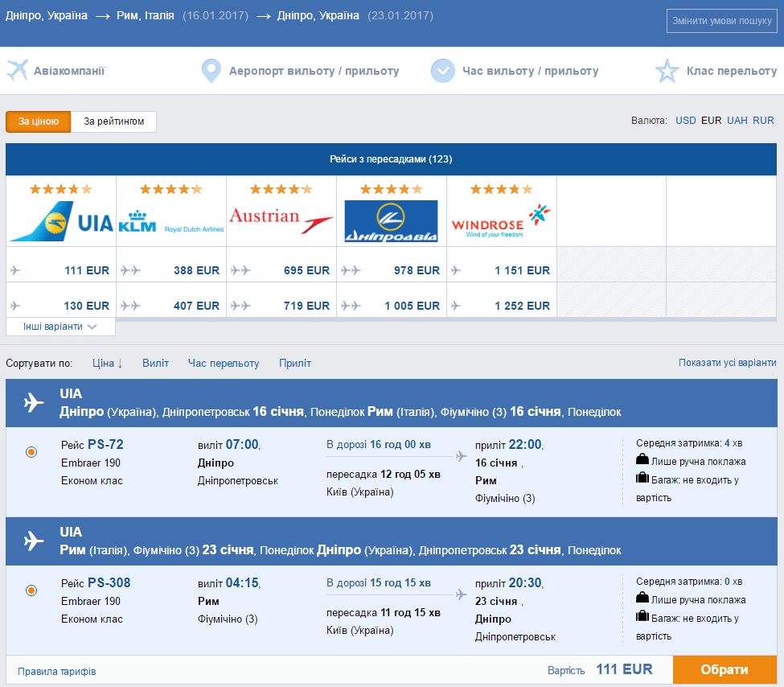The image size is (784, 687).
Task: Click the double-plane icon next to 388 EUR
Action: tap(130, 270)
